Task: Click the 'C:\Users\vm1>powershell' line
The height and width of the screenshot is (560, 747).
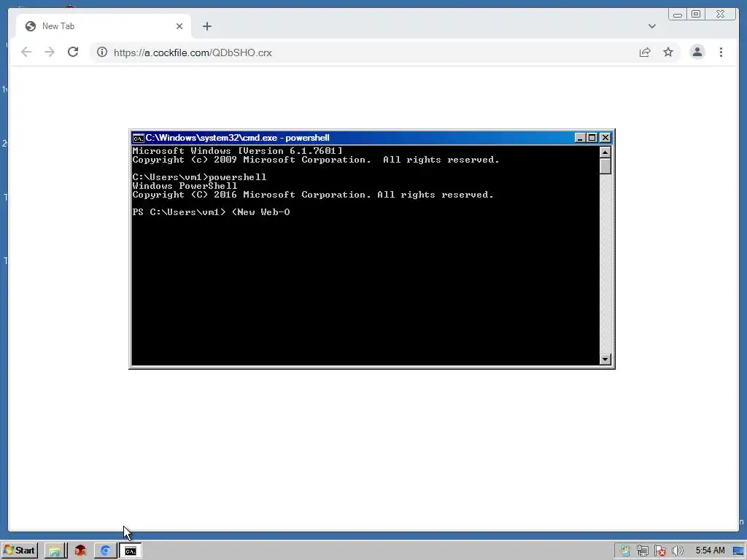Action: 199,177
